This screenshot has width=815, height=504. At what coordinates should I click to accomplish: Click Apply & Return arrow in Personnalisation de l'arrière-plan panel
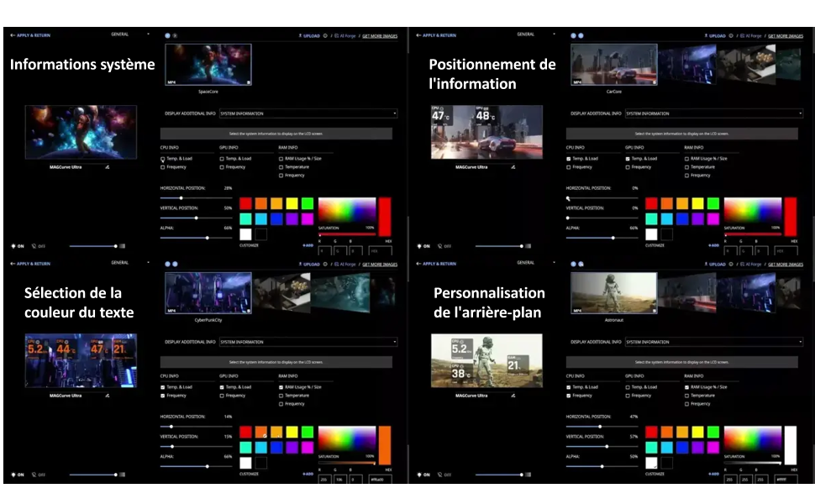pos(418,264)
